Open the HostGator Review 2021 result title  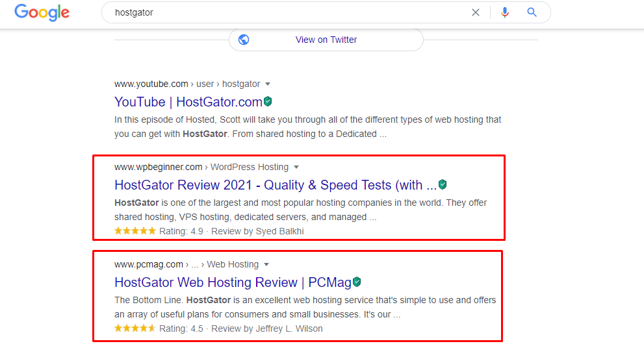coord(275,185)
